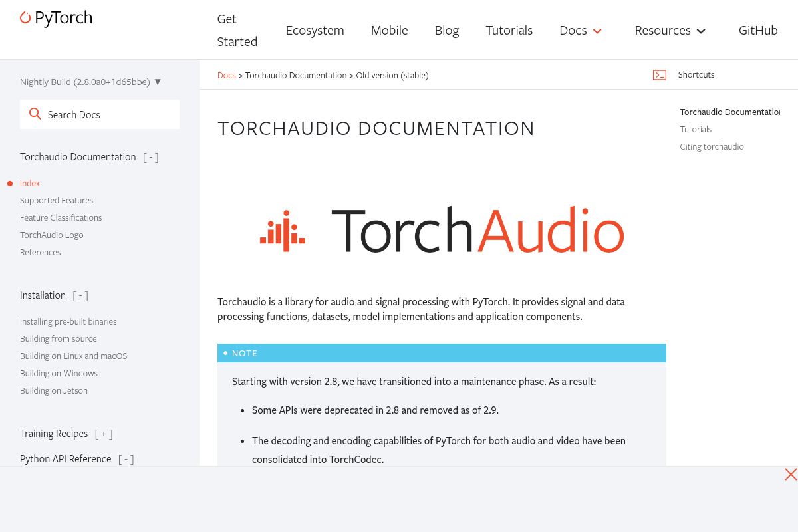Click the search magnifier icon
Viewport: 798px width, 532px height.
[x=35, y=114]
